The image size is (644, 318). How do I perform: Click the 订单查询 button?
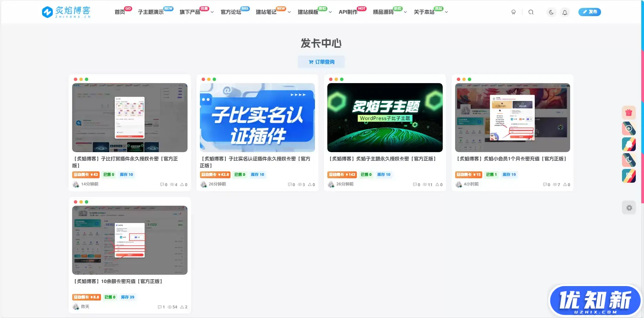coord(321,62)
